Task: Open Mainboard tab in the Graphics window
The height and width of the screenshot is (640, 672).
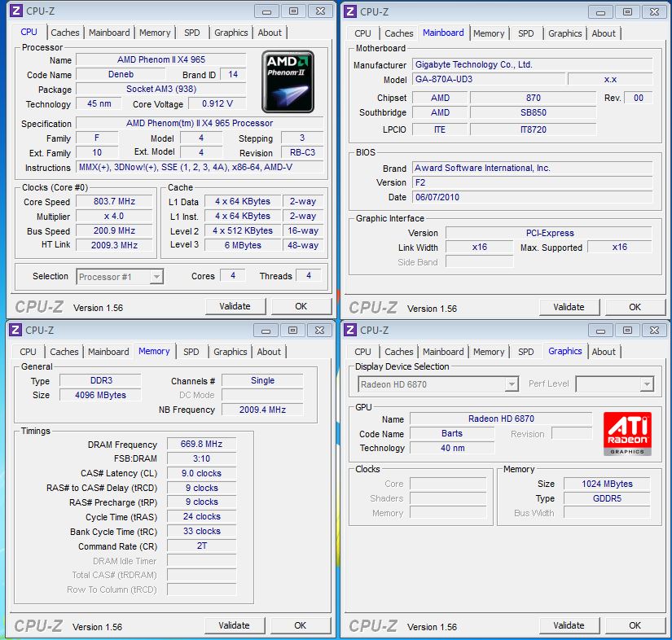Action: click(443, 352)
